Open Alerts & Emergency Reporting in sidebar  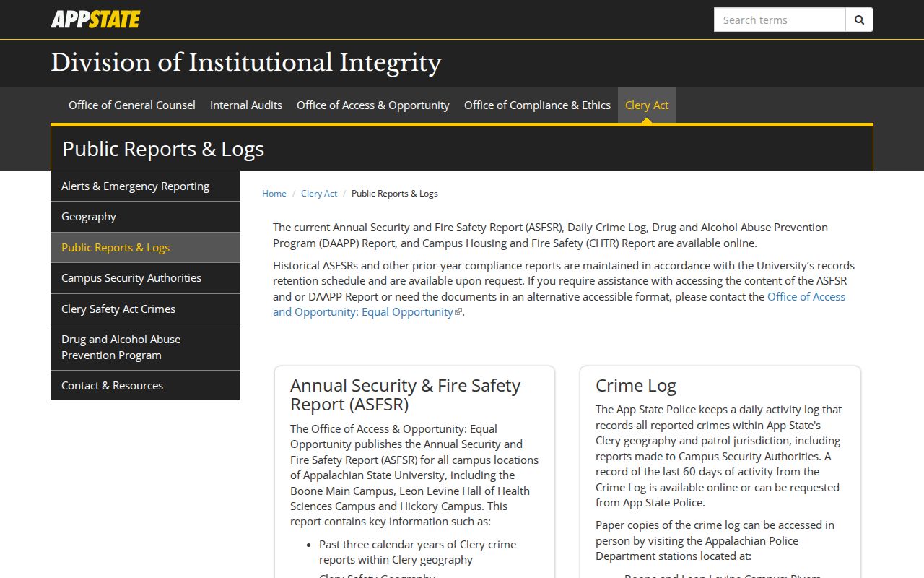pos(145,186)
